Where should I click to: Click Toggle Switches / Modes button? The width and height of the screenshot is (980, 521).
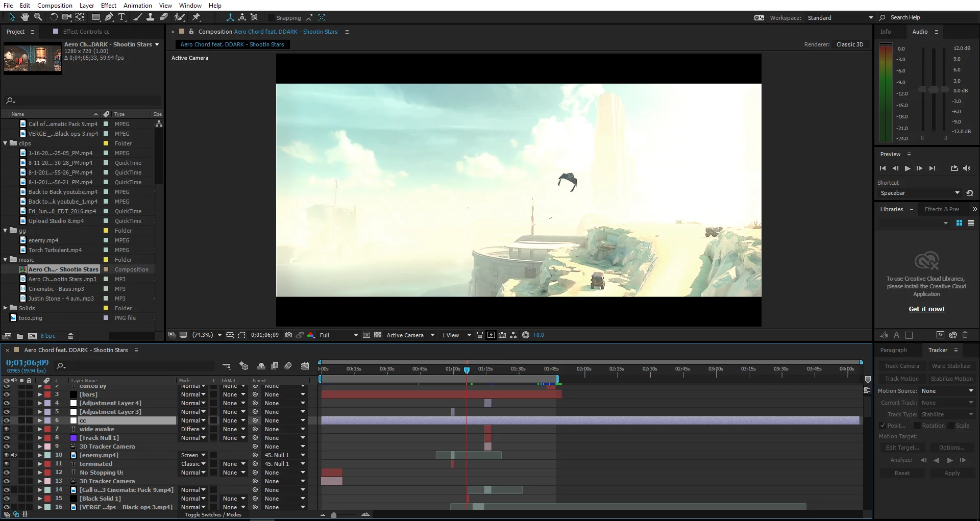pos(213,515)
